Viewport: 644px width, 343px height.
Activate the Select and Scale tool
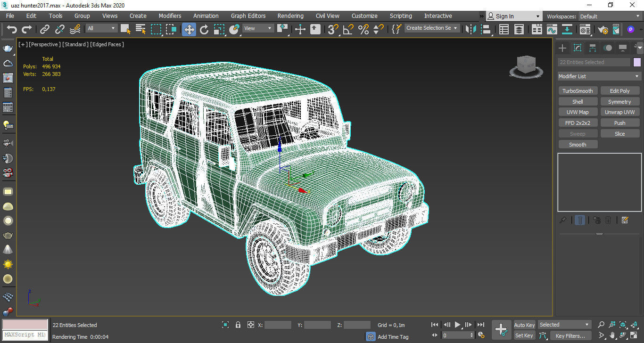tap(219, 29)
